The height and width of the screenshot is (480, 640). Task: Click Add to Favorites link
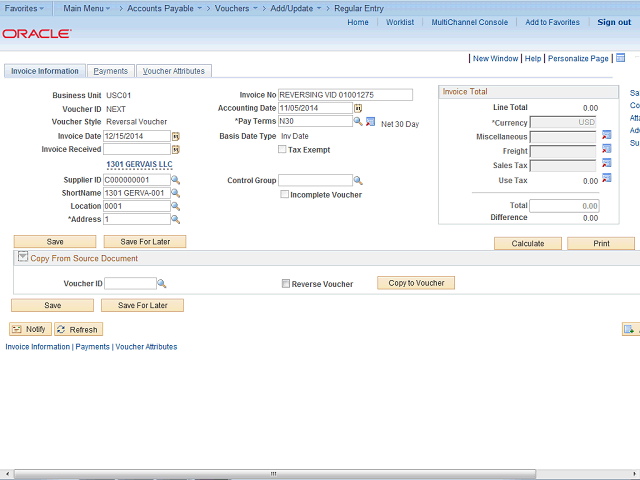pos(552,22)
